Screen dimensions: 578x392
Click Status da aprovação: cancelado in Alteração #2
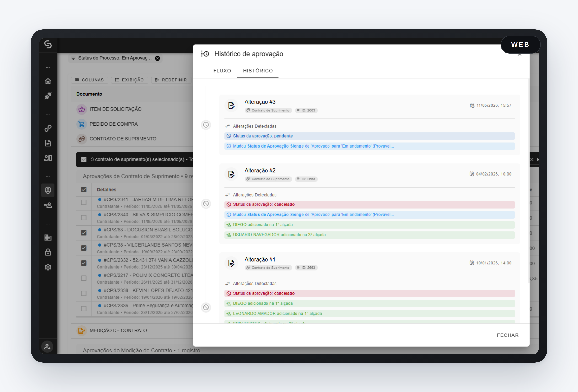click(x=369, y=205)
